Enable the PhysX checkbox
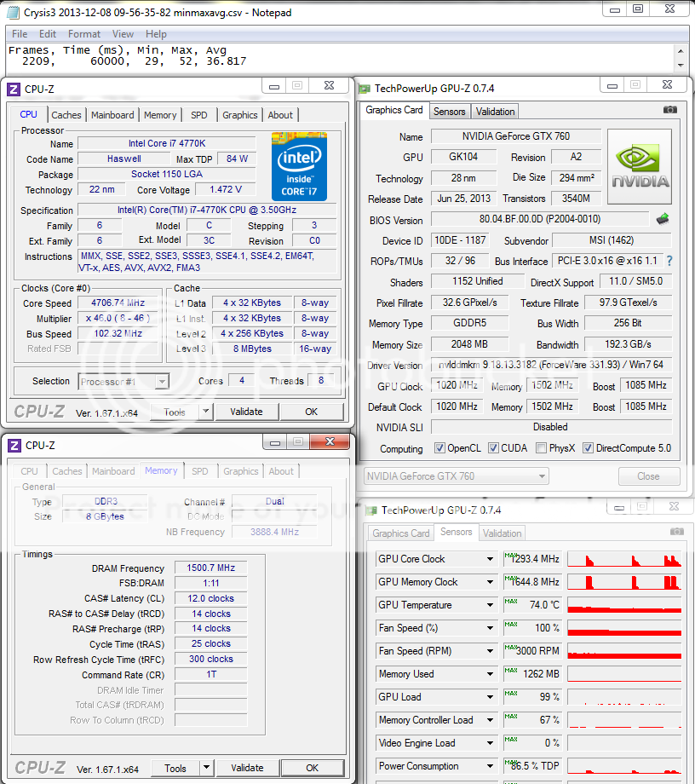 coord(543,448)
